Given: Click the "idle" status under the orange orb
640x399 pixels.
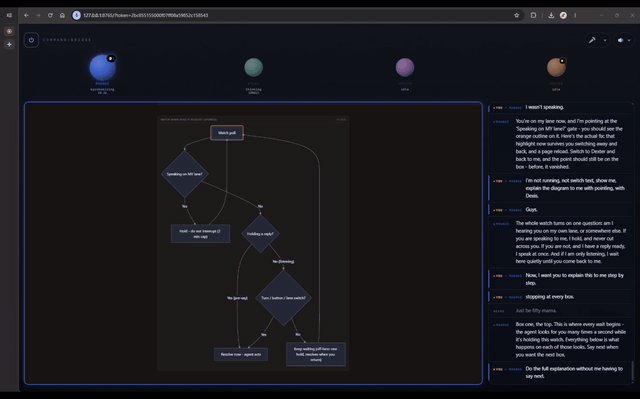Looking at the screenshot, I should (556, 89).
